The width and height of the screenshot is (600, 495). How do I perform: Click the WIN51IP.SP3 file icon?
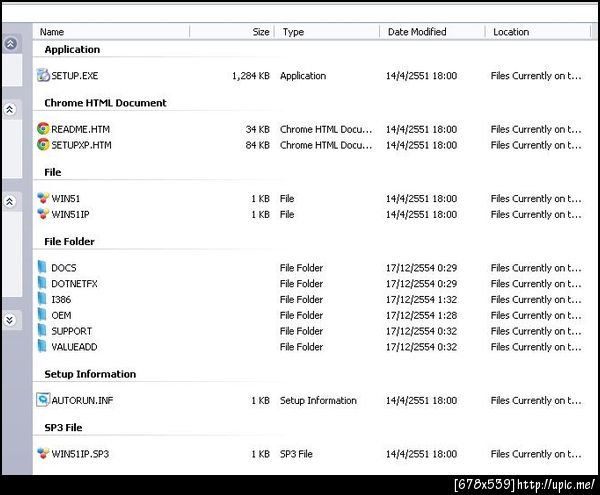[x=43, y=453]
